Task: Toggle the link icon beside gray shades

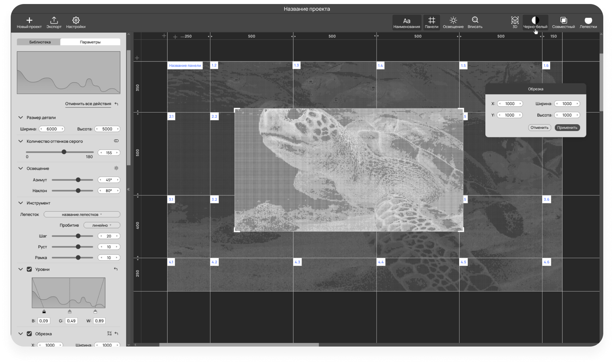Action: coord(116,141)
